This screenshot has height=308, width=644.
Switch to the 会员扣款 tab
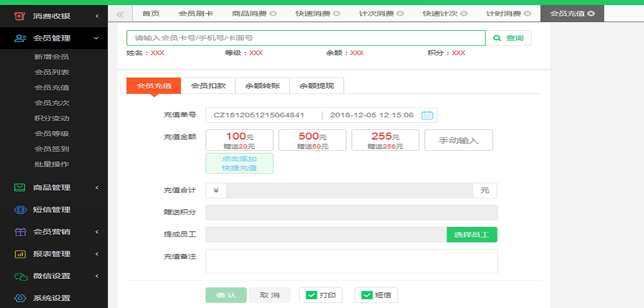point(209,86)
